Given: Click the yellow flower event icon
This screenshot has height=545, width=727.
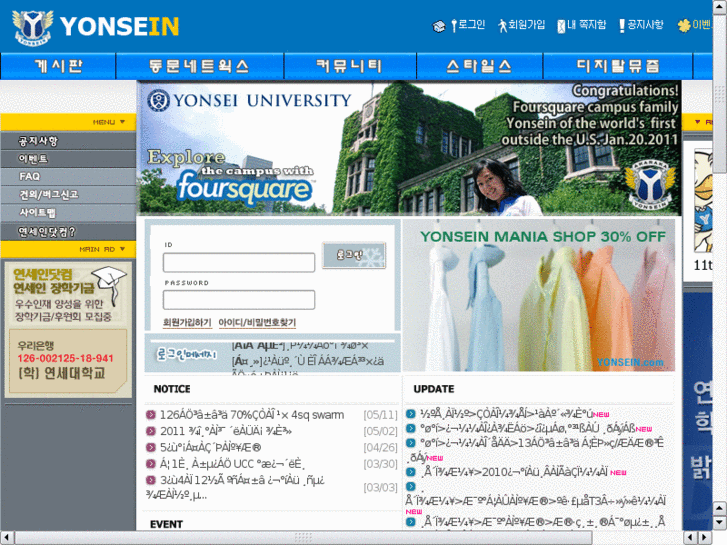Looking at the screenshot, I should [x=684, y=26].
